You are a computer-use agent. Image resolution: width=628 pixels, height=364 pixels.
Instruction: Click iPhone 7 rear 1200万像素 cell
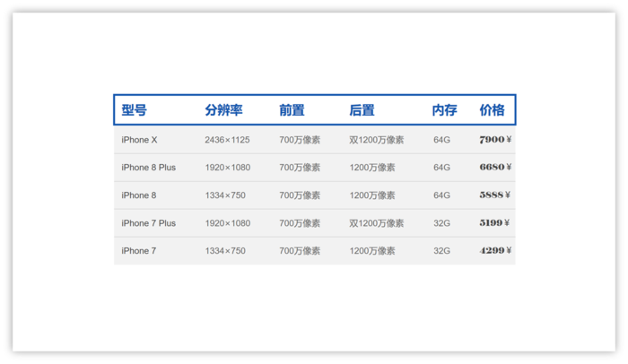point(372,251)
